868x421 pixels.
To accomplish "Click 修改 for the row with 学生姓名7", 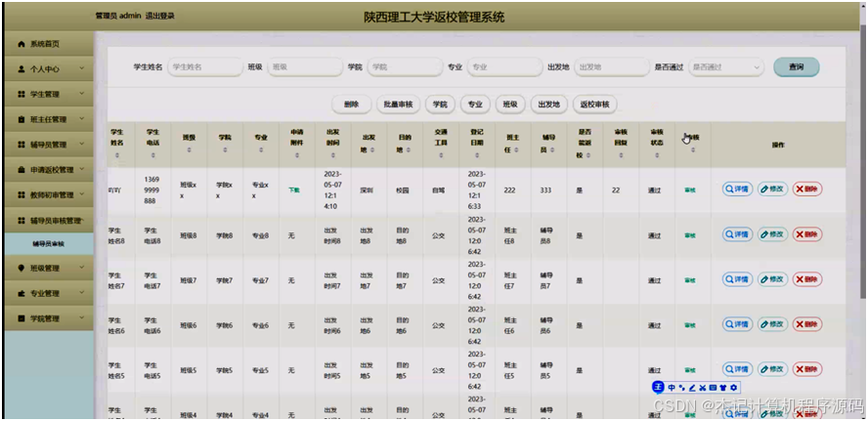I will (772, 280).
